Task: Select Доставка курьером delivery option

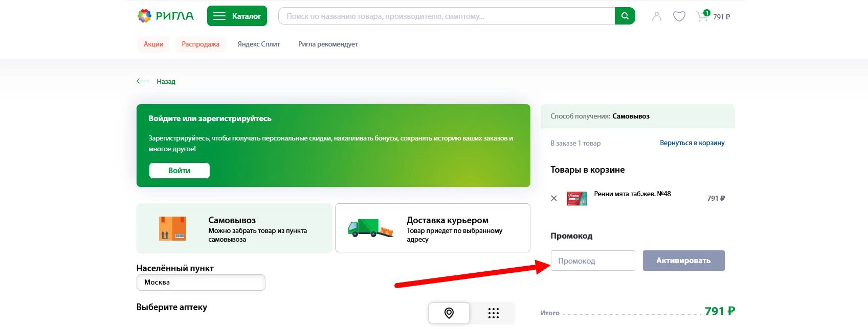Action: coord(432,228)
